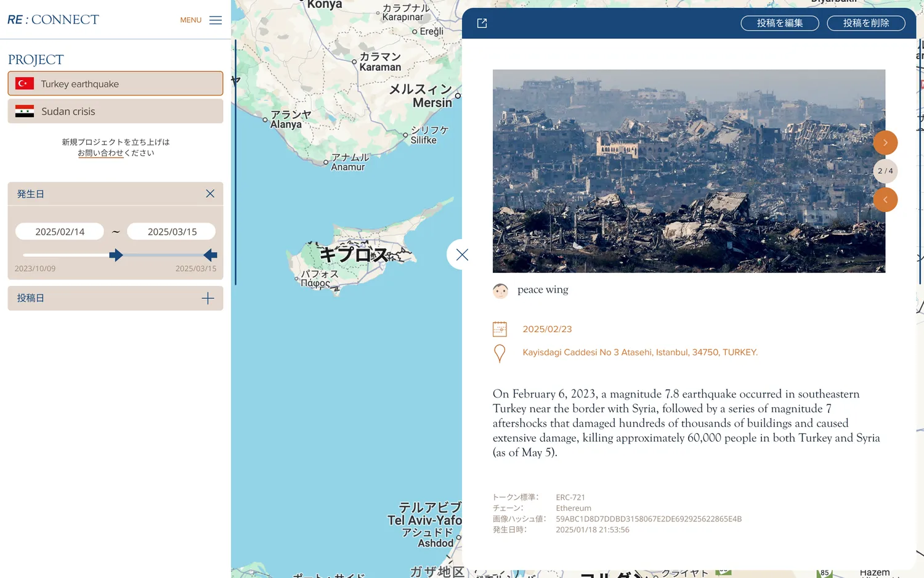Select the Turkey earthquake project
The height and width of the screenshot is (578, 924).
115,84
